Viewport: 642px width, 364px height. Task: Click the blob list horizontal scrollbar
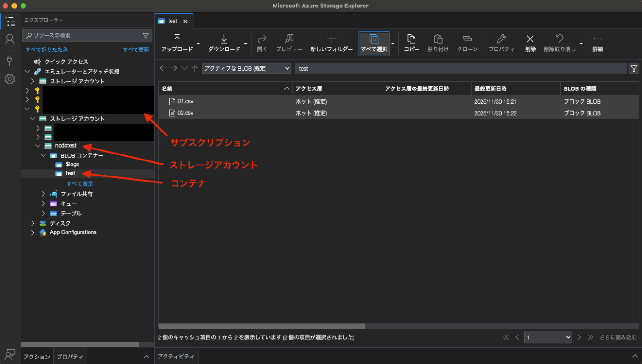pos(262,326)
